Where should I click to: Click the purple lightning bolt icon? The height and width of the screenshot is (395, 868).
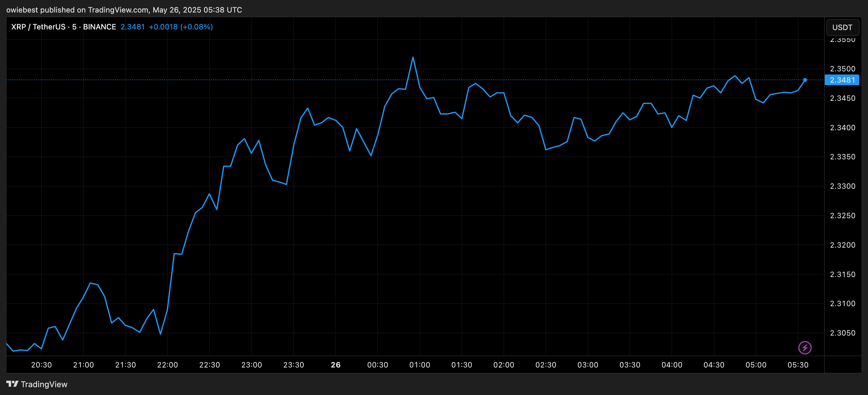point(805,347)
